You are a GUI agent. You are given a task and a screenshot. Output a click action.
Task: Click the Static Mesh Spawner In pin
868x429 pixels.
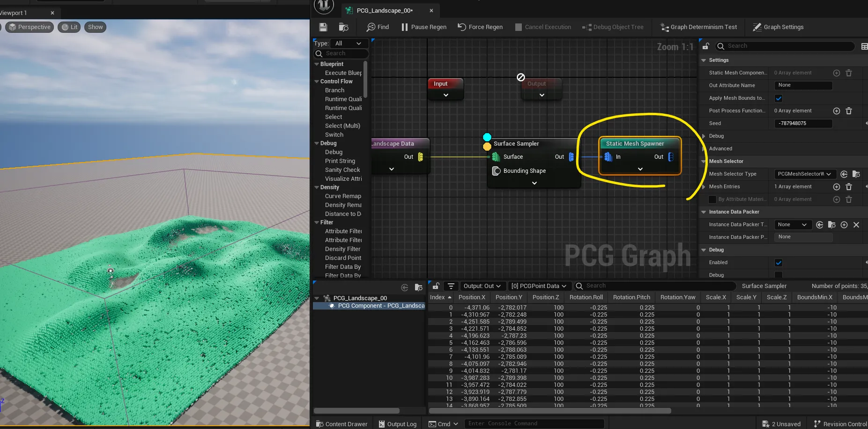[x=608, y=157]
